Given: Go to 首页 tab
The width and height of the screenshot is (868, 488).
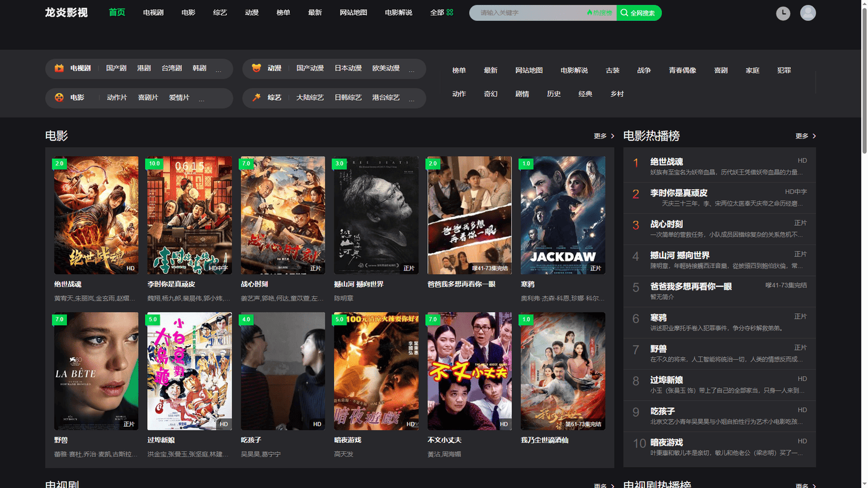Looking at the screenshot, I should 117,12.
